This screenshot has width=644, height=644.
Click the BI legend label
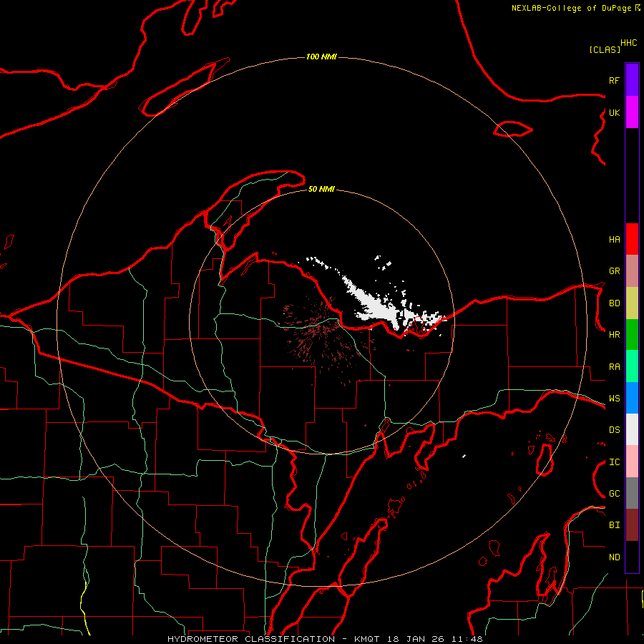tap(615, 525)
